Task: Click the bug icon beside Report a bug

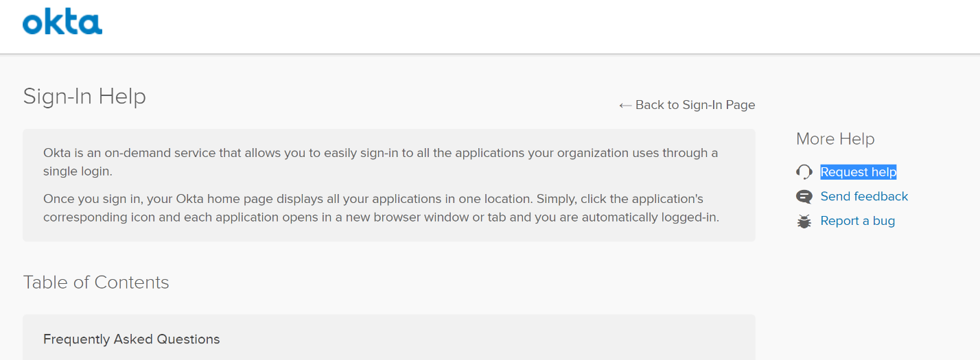Action: 804,221
